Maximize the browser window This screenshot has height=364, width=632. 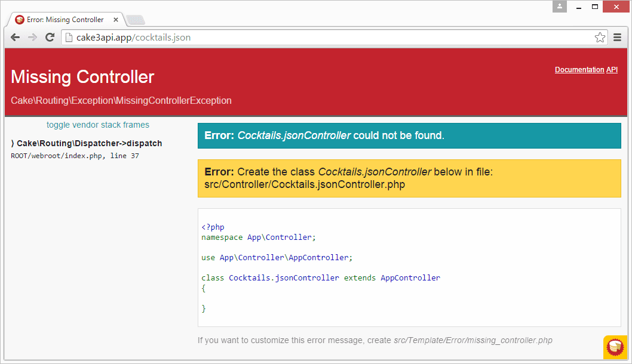coord(595,6)
